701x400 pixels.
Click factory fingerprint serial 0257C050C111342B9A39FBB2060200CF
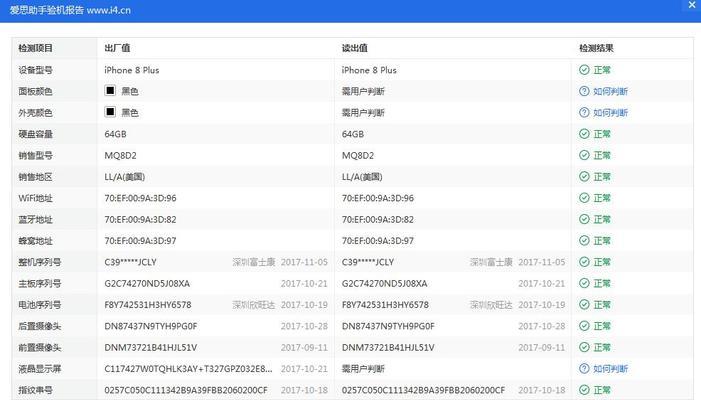[186, 390]
